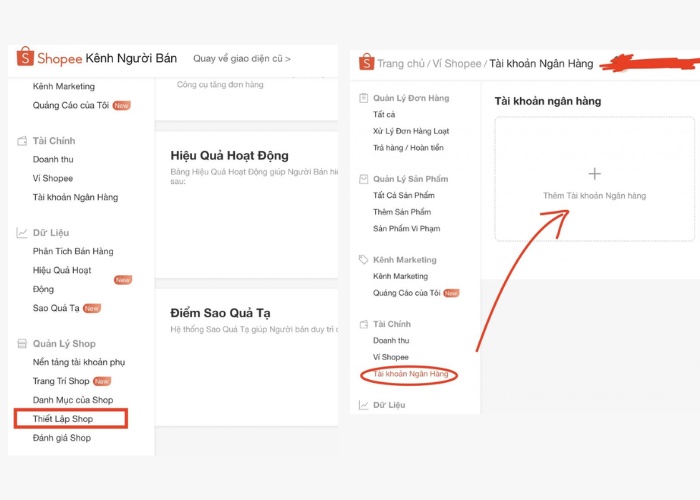This screenshot has width=700, height=500.
Task: Click the Kênh Marketing tag icon in right sidebar
Action: tap(363, 260)
